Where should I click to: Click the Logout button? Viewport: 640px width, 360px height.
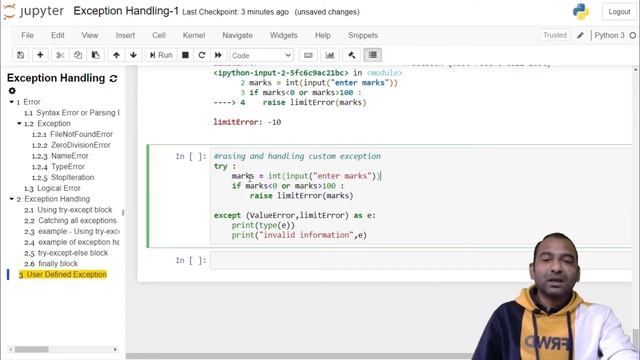619,12
